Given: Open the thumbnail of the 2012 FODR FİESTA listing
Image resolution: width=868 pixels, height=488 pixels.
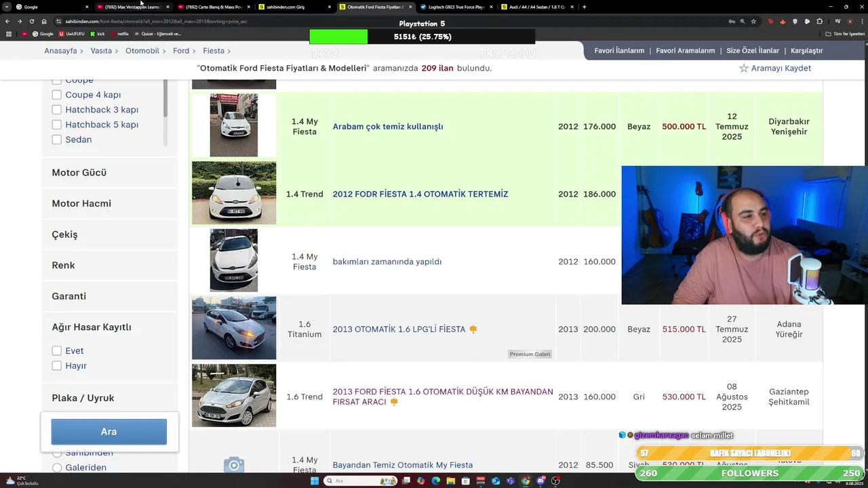Looking at the screenshot, I should [x=234, y=193].
